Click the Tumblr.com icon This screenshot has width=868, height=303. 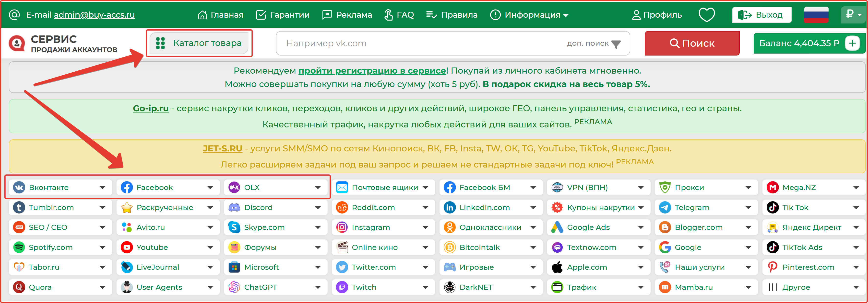tap(19, 207)
